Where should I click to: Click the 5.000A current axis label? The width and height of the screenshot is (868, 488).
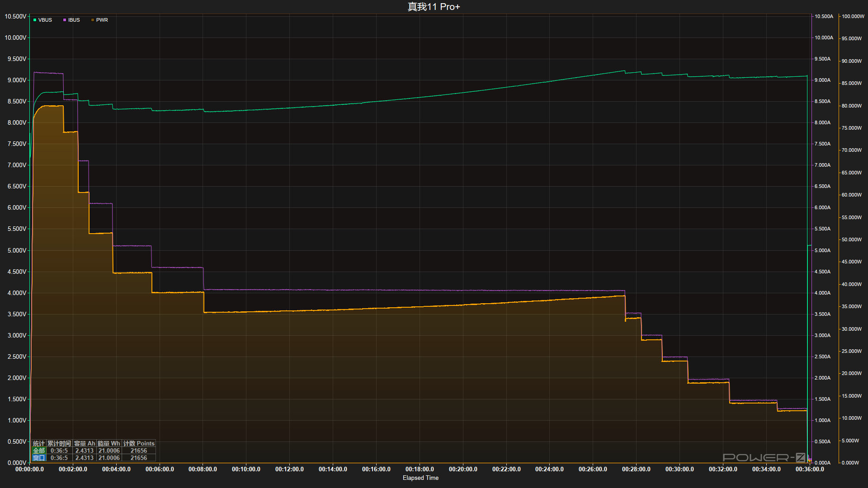point(822,250)
